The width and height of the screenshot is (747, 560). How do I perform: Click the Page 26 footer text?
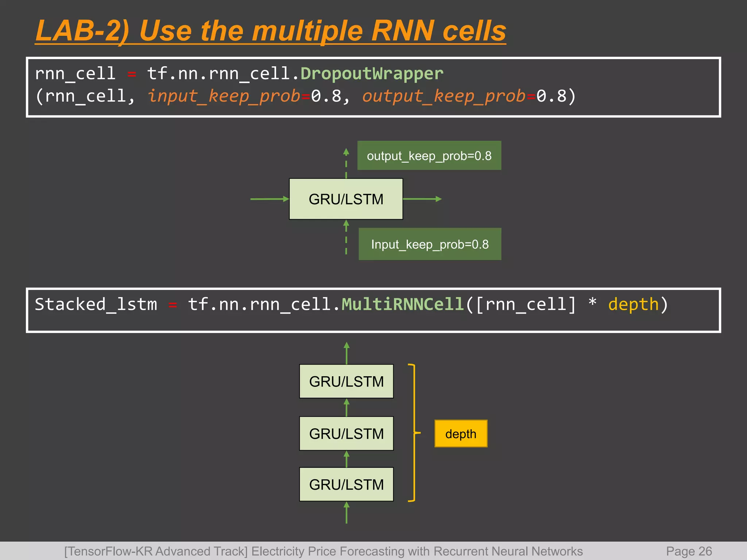(689, 551)
